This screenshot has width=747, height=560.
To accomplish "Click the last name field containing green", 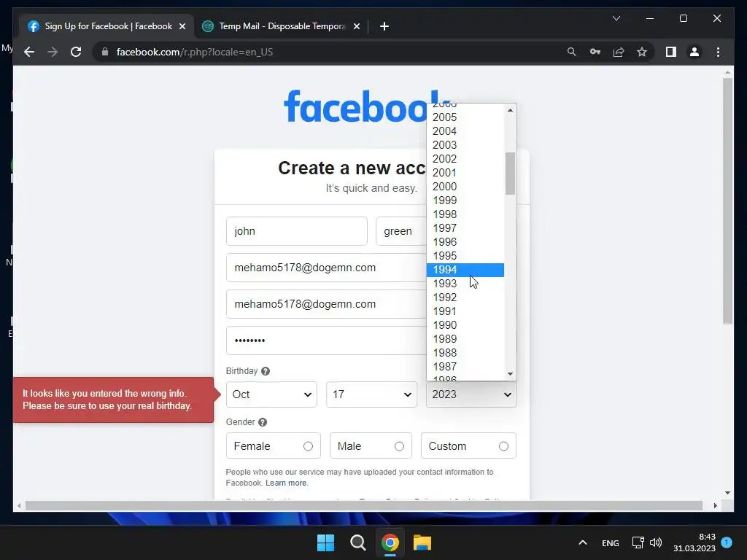I will coord(401,231).
